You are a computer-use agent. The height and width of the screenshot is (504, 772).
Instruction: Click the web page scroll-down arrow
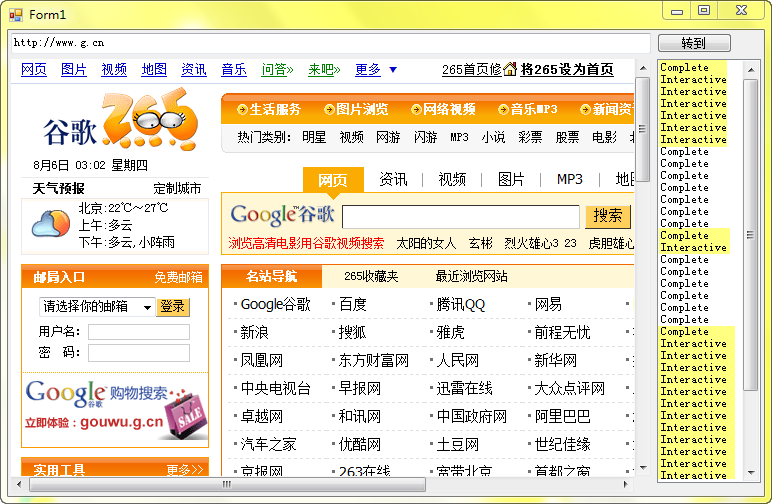(x=642, y=468)
